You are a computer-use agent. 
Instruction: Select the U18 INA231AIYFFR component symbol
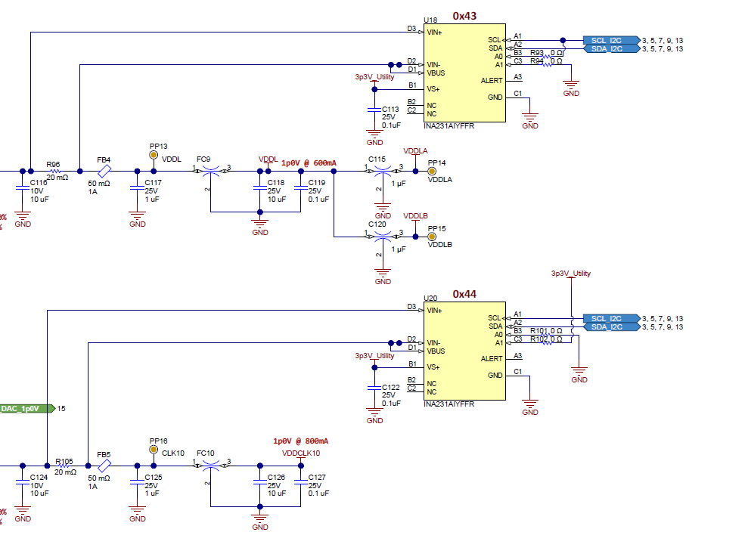[x=464, y=72]
